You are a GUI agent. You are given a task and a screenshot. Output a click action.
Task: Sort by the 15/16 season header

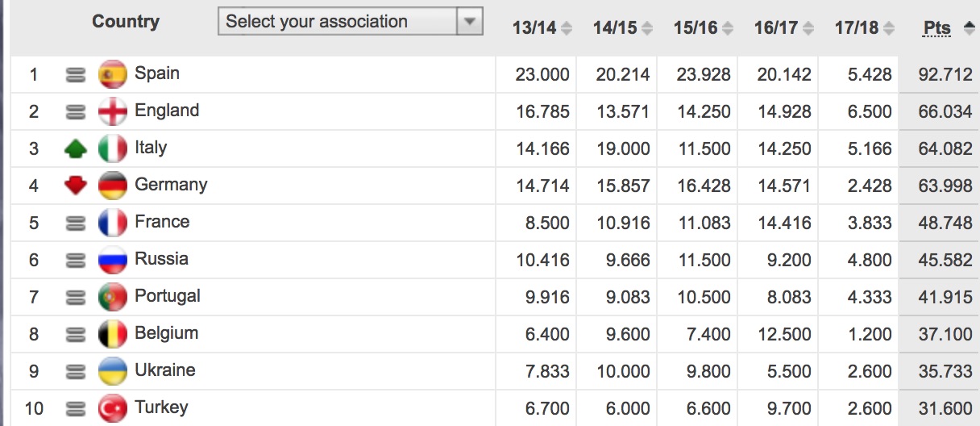point(704,28)
